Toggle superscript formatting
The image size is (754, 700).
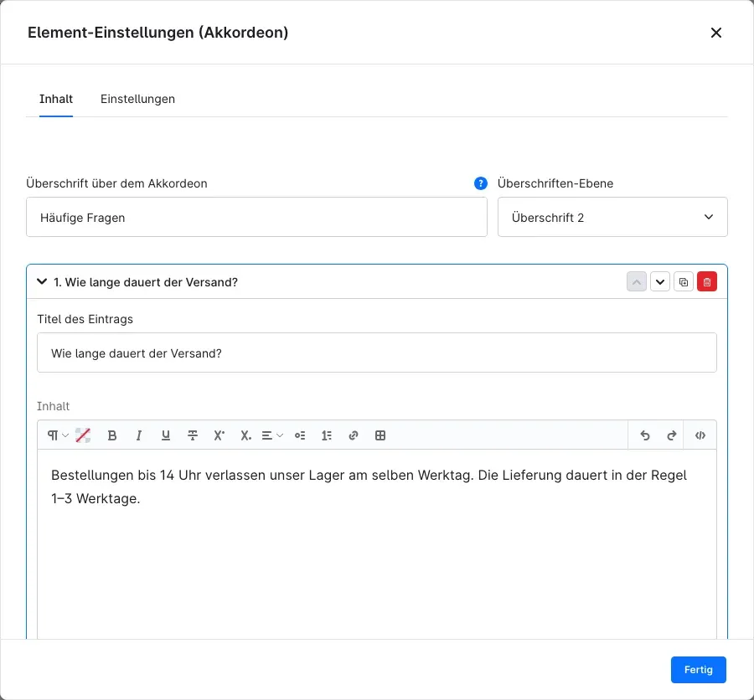[219, 435]
